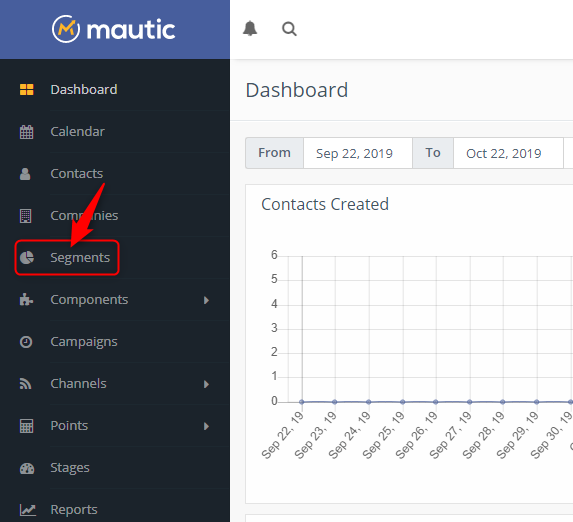Click the Segments pie chart icon

tap(27, 258)
